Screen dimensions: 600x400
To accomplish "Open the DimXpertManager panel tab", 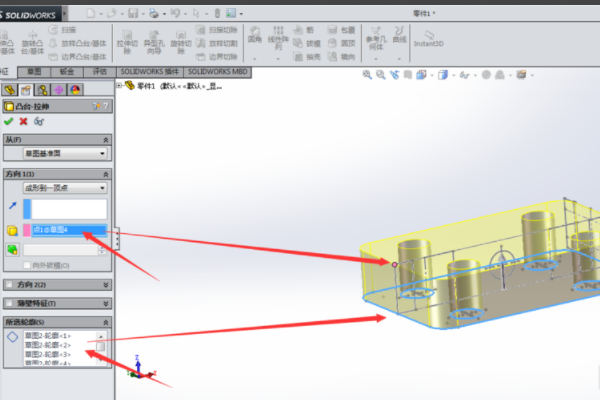I will coord(59,90).
